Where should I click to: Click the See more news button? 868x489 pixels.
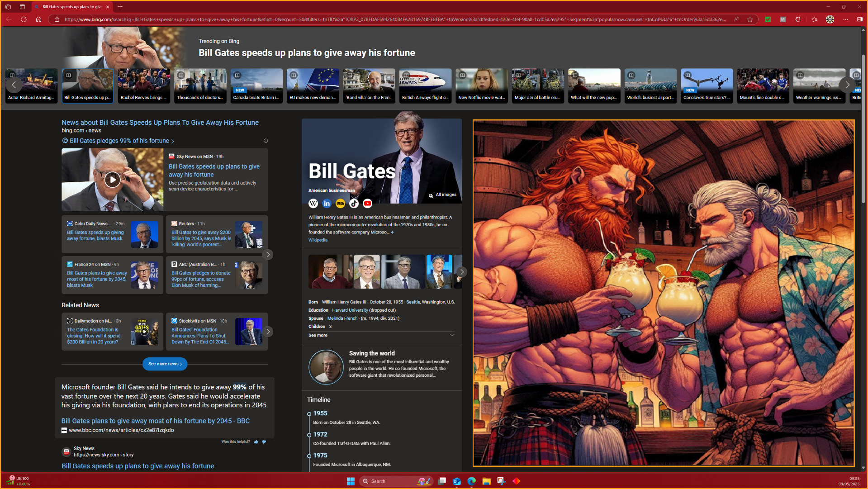(x=165, y=364)
